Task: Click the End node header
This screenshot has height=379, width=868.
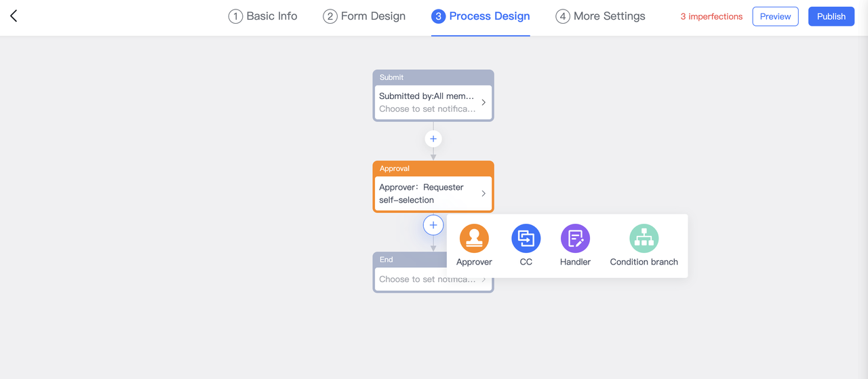Action: point(407,259)
